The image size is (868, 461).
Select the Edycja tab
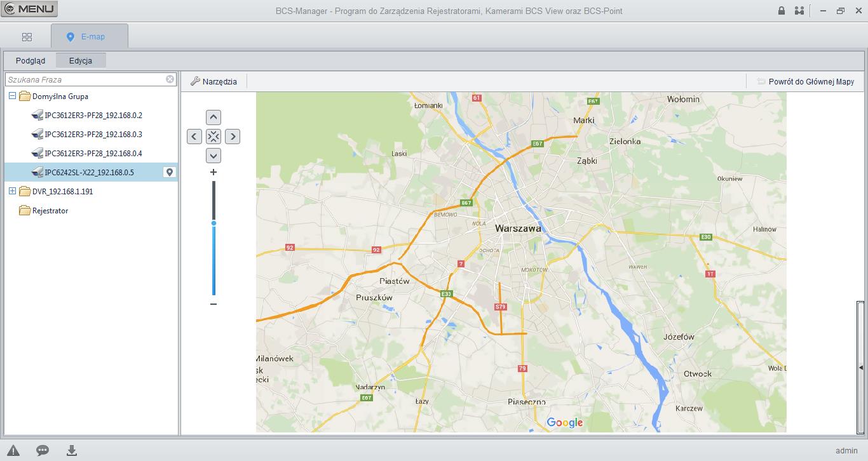click(x=81, y=60)
